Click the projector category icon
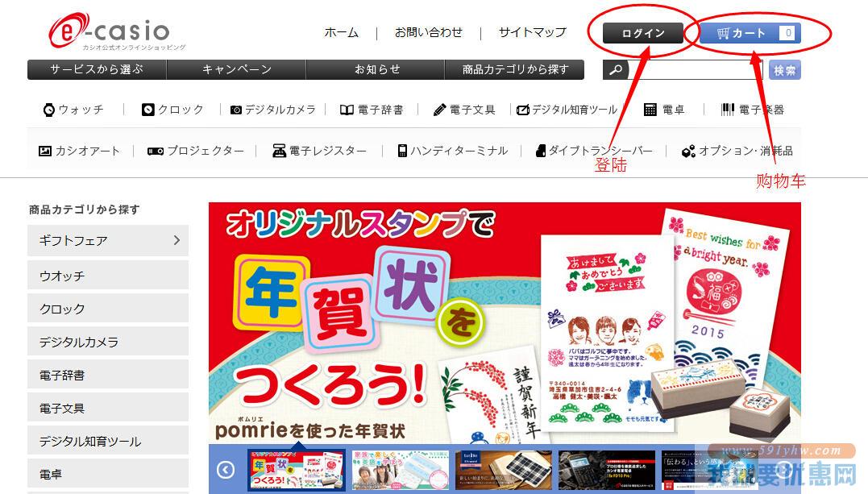This screenshot has width=868, height=494. [156, 151]
